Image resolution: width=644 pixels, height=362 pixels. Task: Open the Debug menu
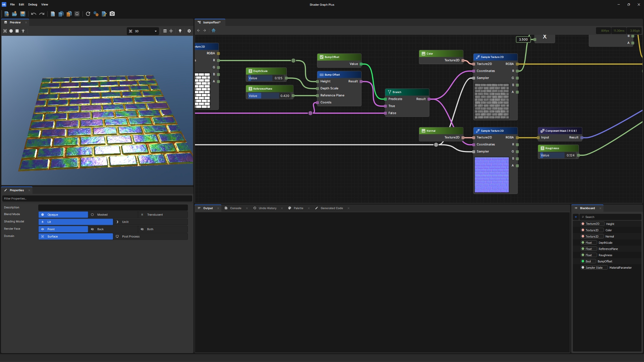33,4
